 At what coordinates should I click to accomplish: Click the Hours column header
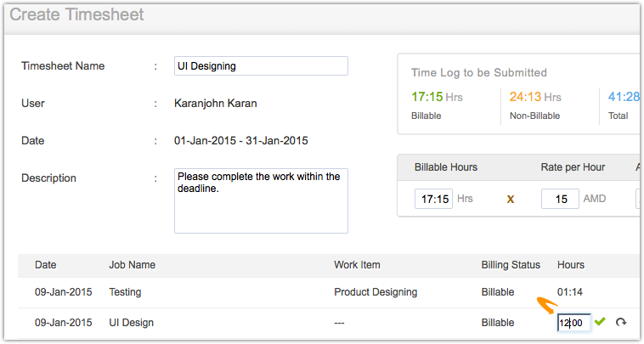571,265
